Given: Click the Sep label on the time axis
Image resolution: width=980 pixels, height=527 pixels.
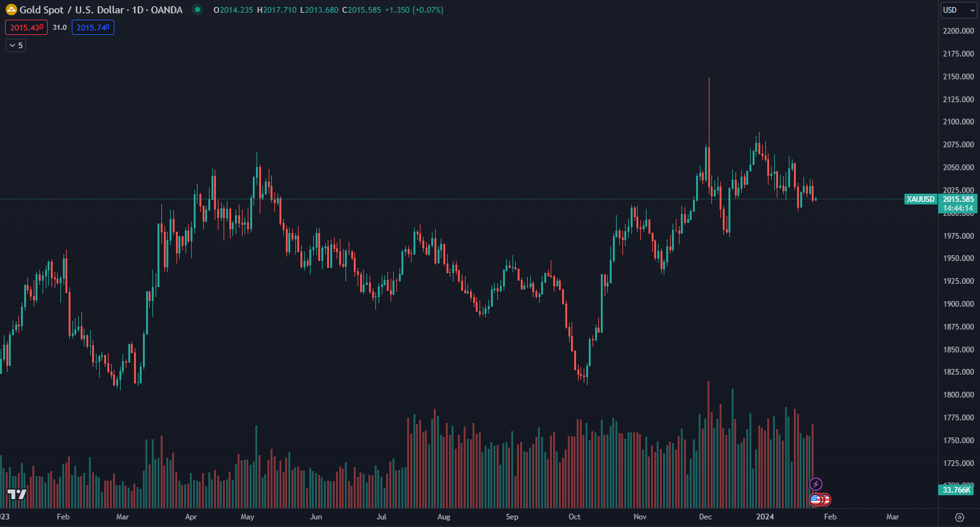Looking at the screenshot, I should tap(512, 517).
